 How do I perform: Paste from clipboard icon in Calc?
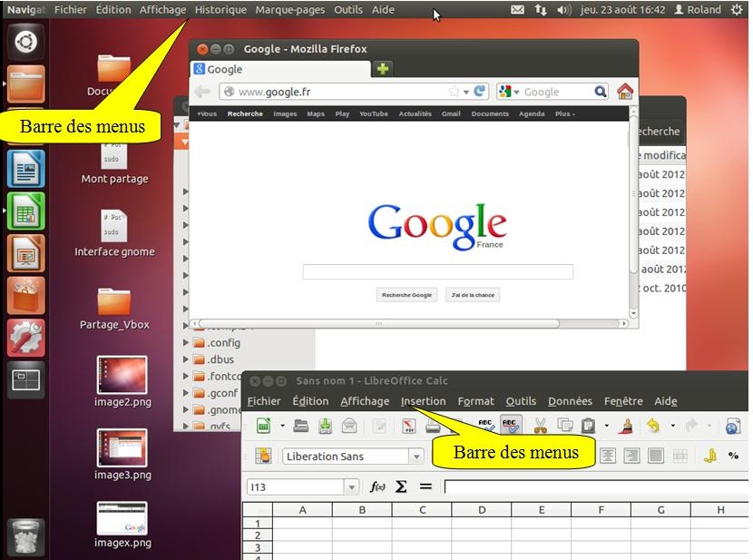click(588, 426)
